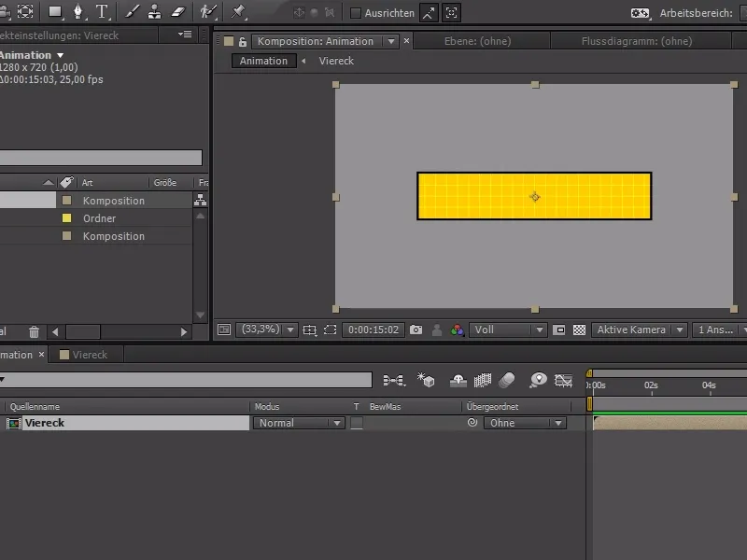Select the Animation timeline tab
Screen dimensions: 747x560
(x=16, y=355)
